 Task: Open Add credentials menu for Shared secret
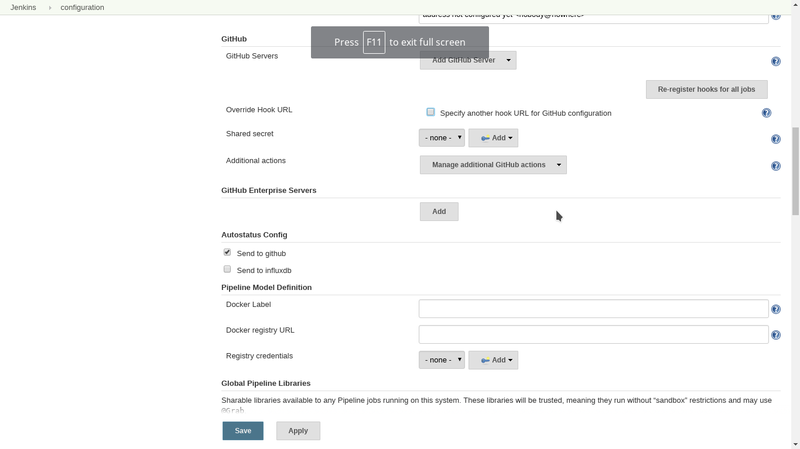click(x=493, y=138)
